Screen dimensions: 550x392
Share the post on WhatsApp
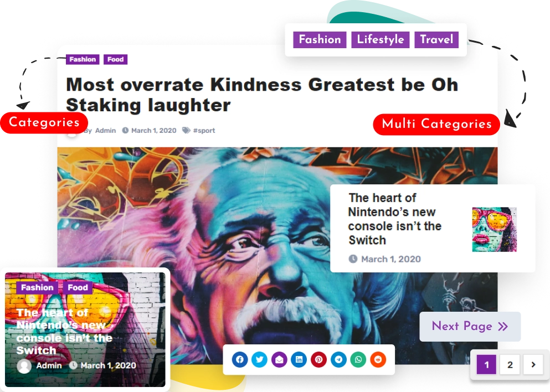click(358, 360)
